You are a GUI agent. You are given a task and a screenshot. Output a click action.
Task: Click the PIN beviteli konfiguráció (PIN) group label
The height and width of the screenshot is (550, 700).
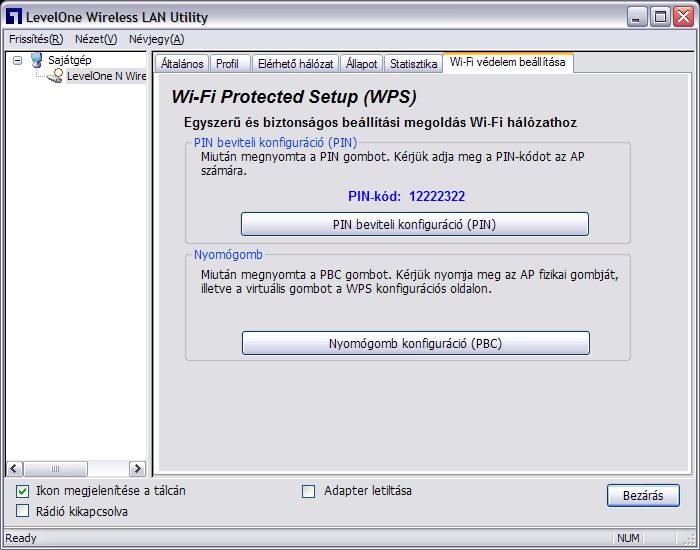(x=275, y=142)
